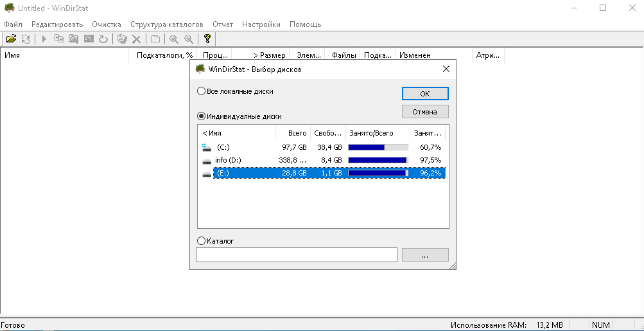
Task: Open the Редактировать menu
Action: click(57, 24)
